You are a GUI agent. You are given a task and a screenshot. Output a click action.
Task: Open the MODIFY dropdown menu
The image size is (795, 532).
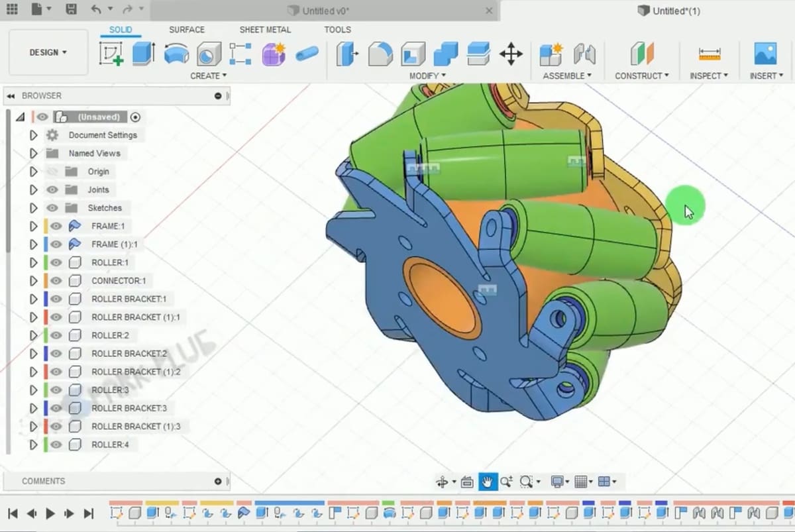click(x=427, y=76)
